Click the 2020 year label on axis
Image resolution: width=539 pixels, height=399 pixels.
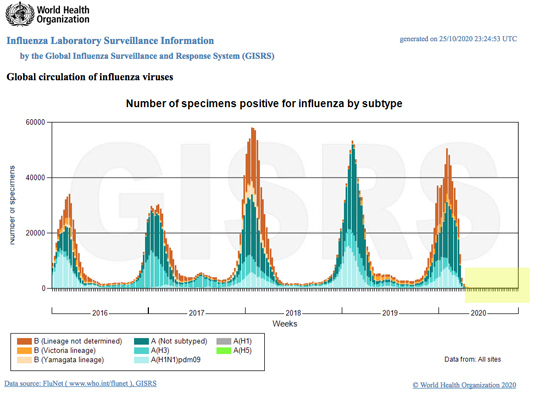478,313
